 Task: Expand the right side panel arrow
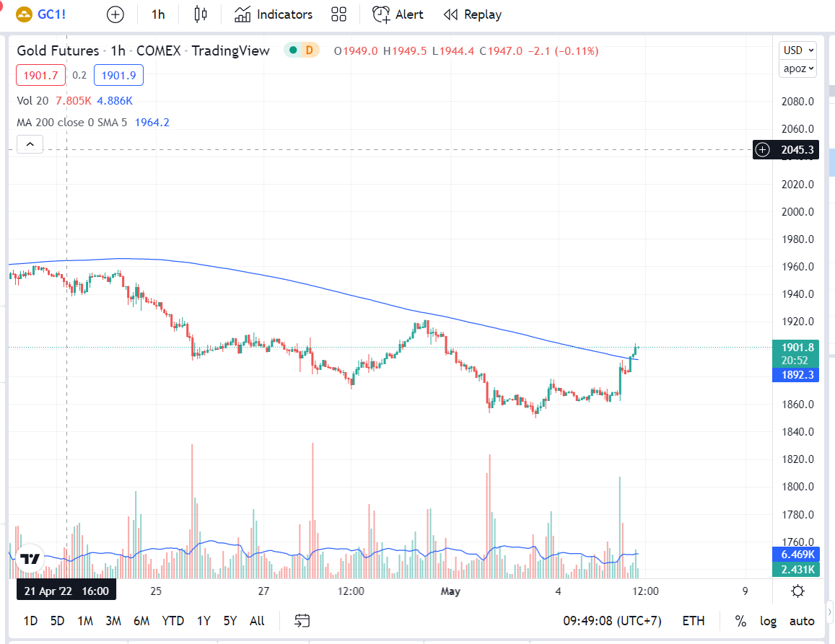830,612
